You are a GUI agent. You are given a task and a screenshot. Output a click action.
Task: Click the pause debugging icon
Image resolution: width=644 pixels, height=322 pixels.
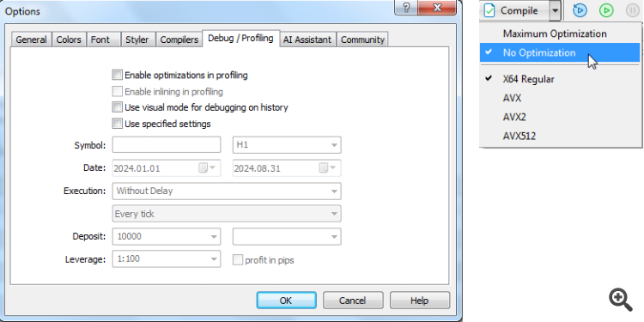point(633,10)
